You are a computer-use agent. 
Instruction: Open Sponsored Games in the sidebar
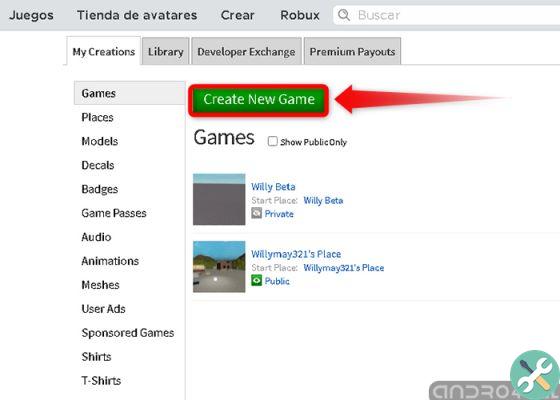pyautogui.click(x=128, y=332)
